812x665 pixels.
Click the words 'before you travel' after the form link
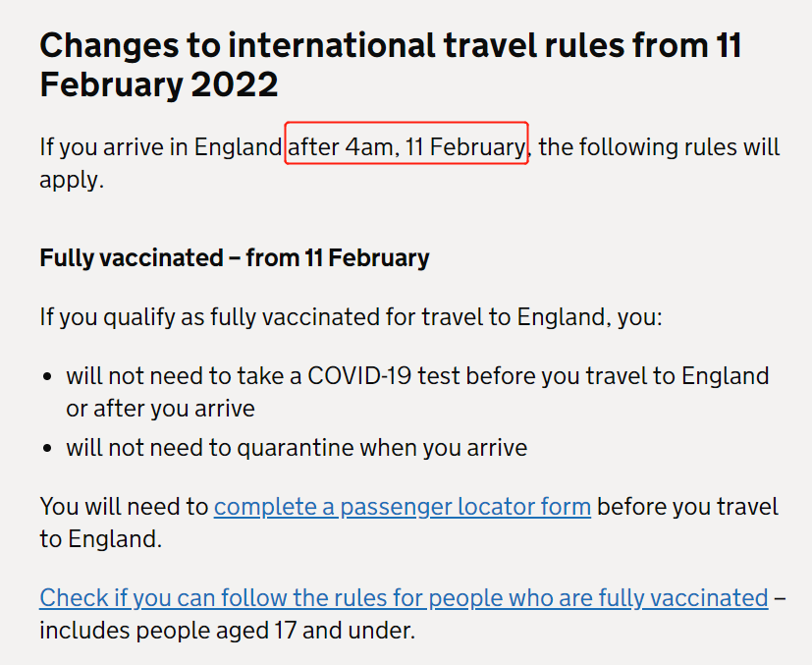point(687,507)
